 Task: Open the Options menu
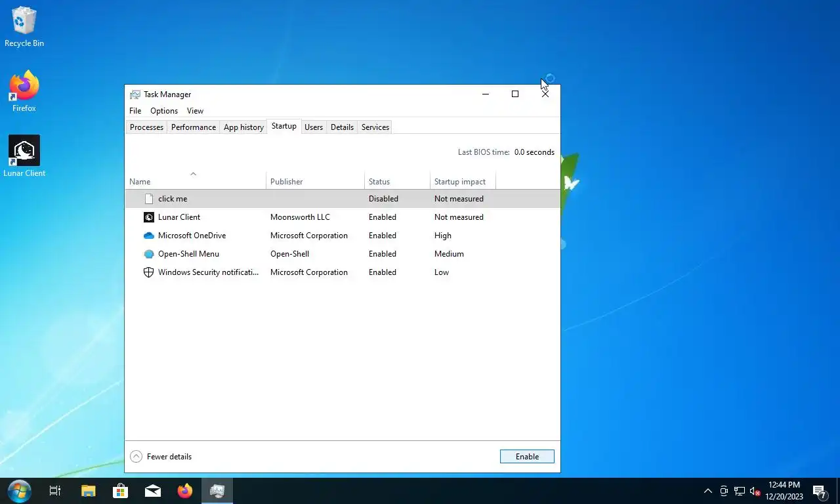164,111
